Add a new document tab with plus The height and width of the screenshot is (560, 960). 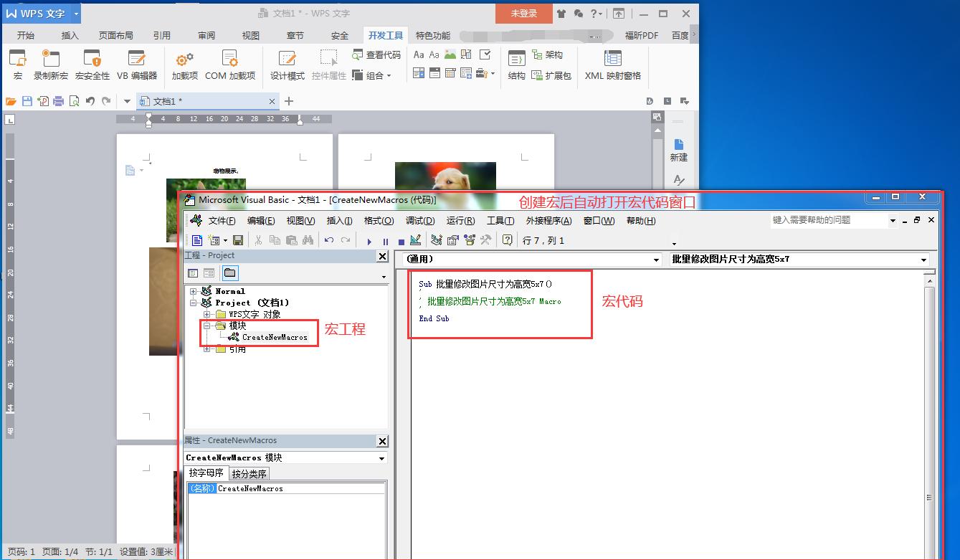[289, 101]
